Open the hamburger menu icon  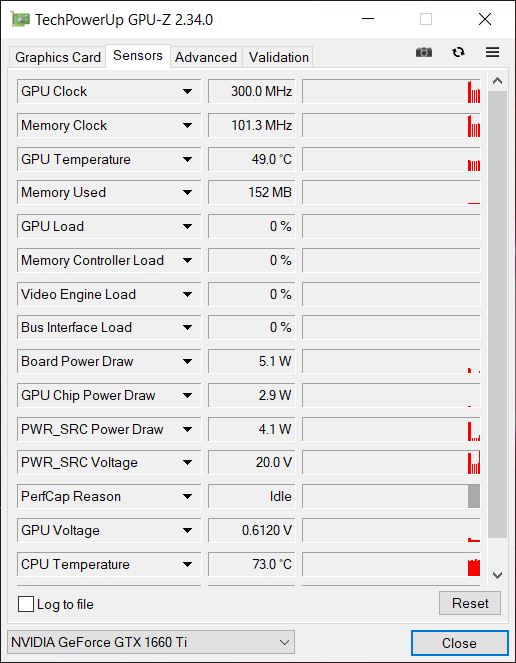pyautogui.click(x=492, y=52)
